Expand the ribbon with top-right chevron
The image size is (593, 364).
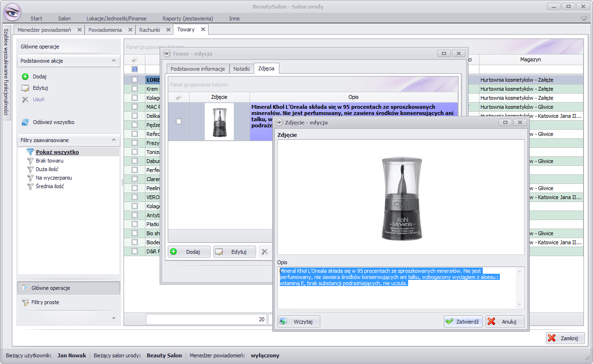(x=584, y=19)
